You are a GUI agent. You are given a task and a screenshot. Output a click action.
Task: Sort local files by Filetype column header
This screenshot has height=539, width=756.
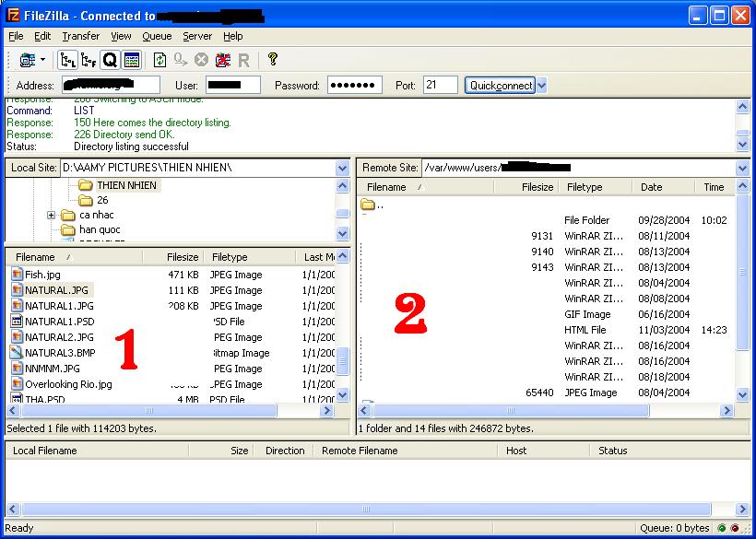(x=250, y=257)
